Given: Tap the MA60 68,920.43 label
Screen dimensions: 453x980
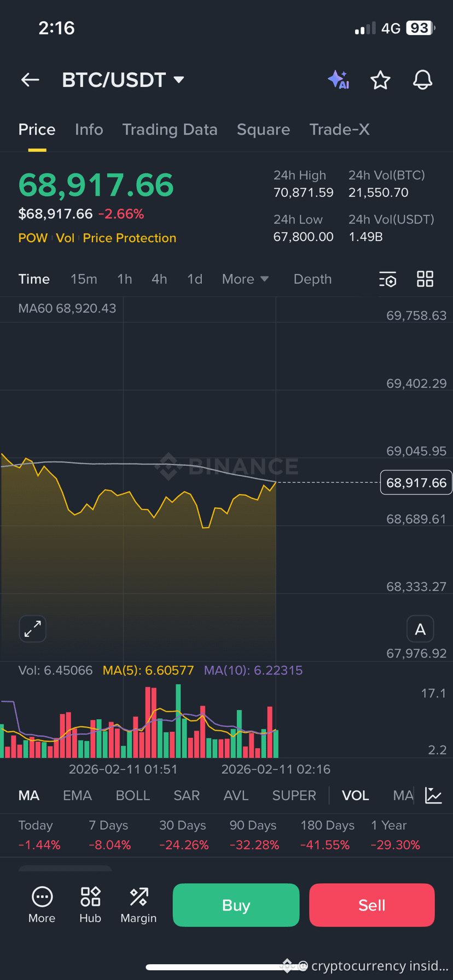Looking at the screenshot, I should point(67,308).
